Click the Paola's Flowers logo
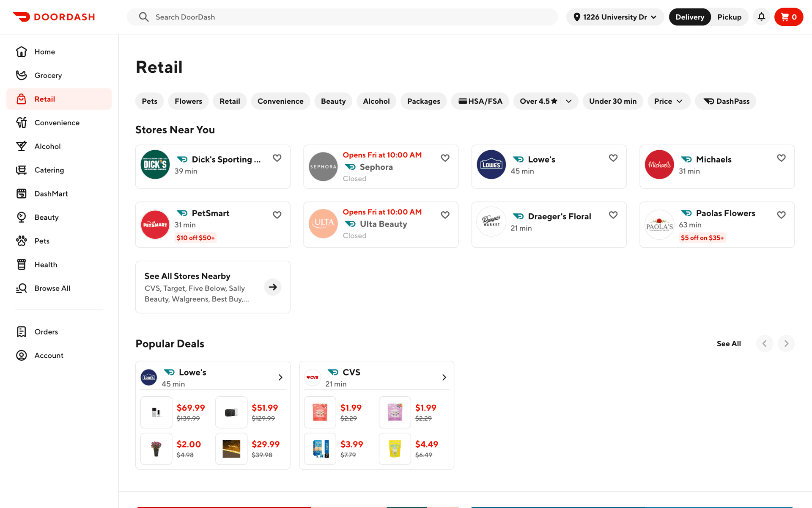The image size is (812, 508). pos(659,225)
